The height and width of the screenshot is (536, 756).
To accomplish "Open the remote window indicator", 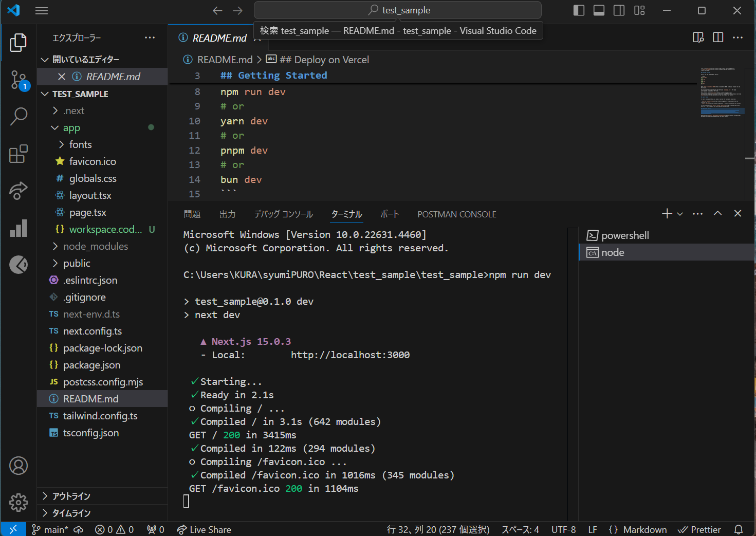I will pos(13,529).
